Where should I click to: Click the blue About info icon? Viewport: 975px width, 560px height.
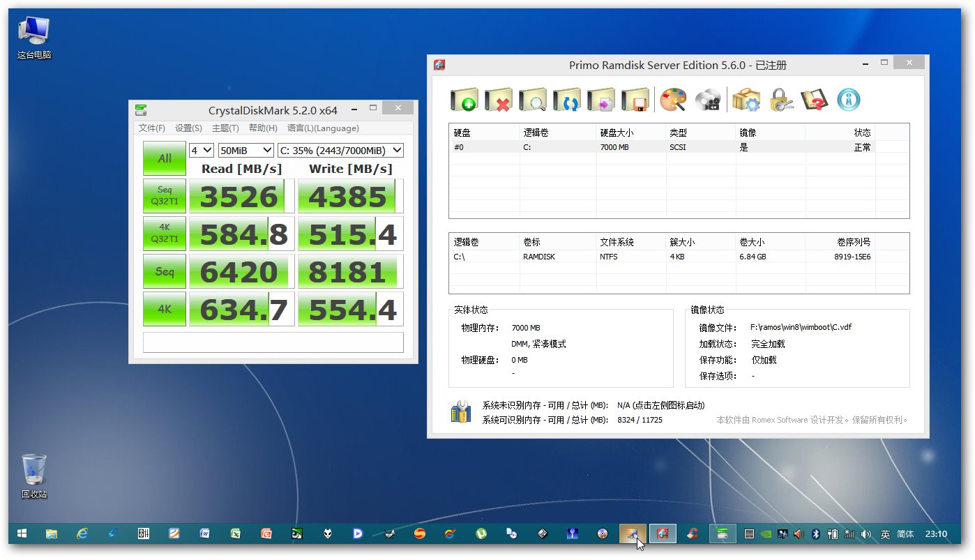[848, 100]
